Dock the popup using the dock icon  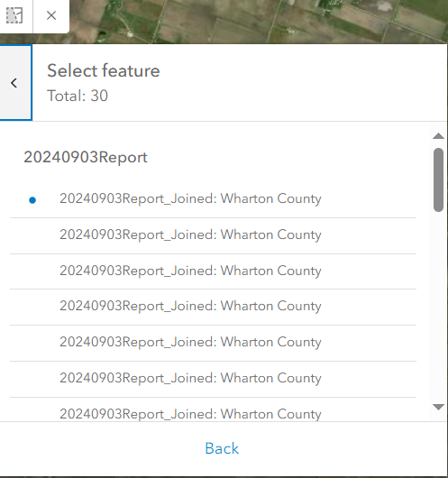coord(14,15)
